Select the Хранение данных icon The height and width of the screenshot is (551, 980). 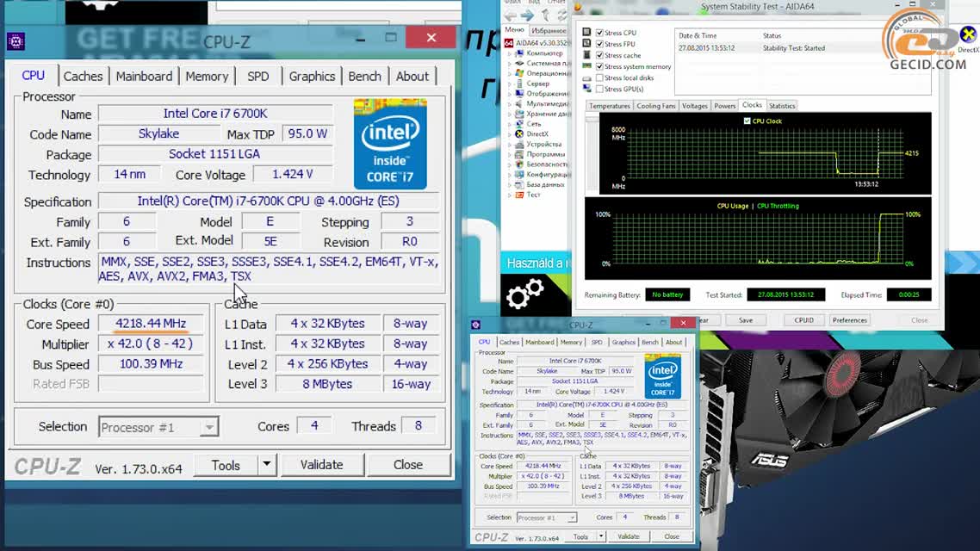518,114
